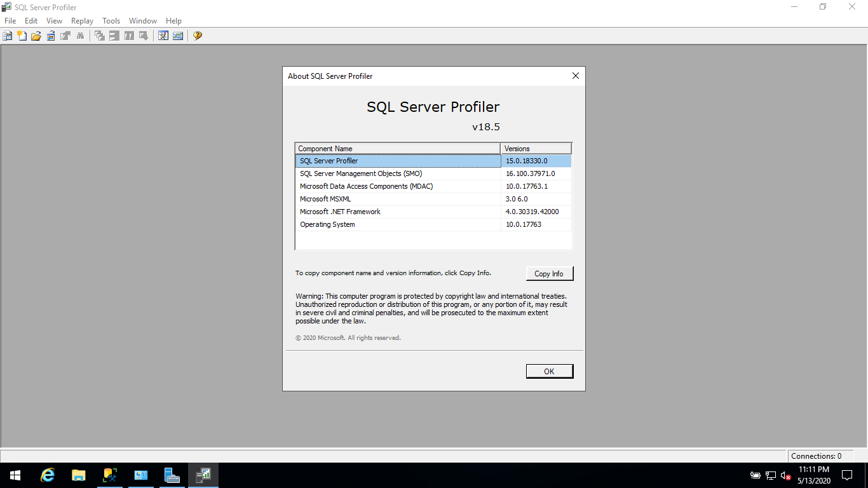Open SQL Server Management Studio taskbar icon
This screenshot has width=868, height=488.
110,475
